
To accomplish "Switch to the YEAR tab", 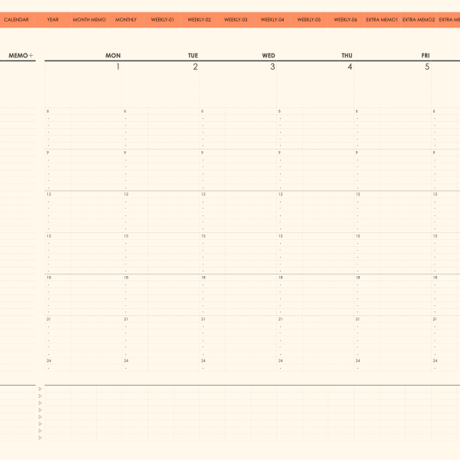I will tap(53, 20).
